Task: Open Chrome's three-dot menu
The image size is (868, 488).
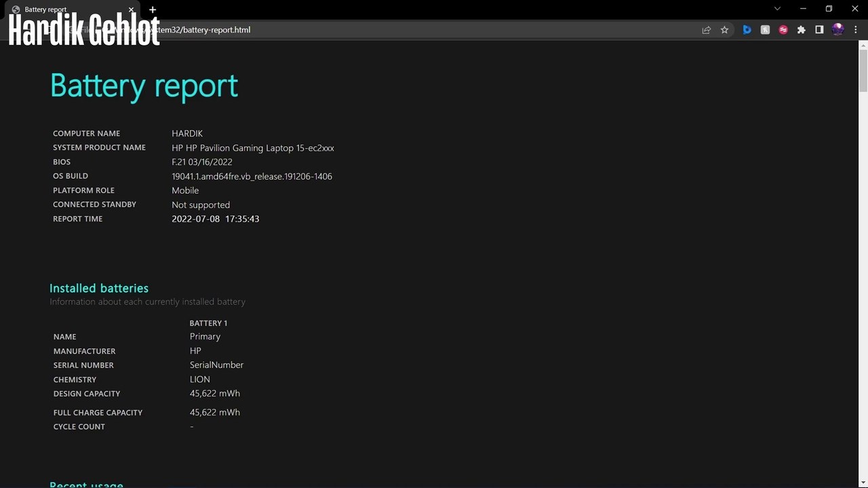Action: tap(856, 30)
